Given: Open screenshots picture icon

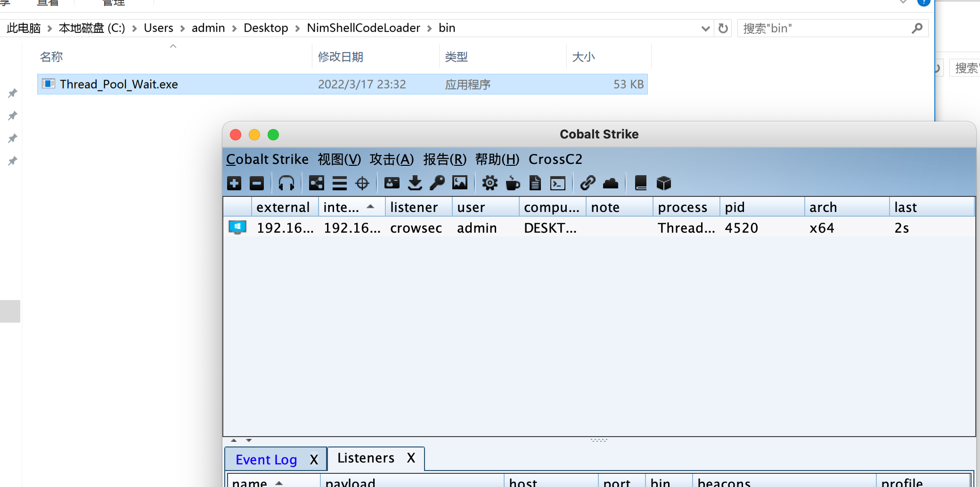Looking at the screenshot, I should tap(460, 183).
